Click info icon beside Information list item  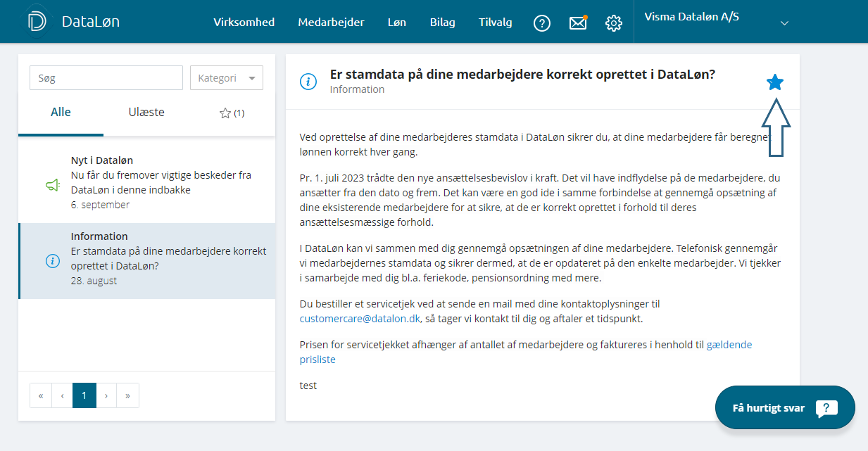pyautogui.click(x=53, y=261)
